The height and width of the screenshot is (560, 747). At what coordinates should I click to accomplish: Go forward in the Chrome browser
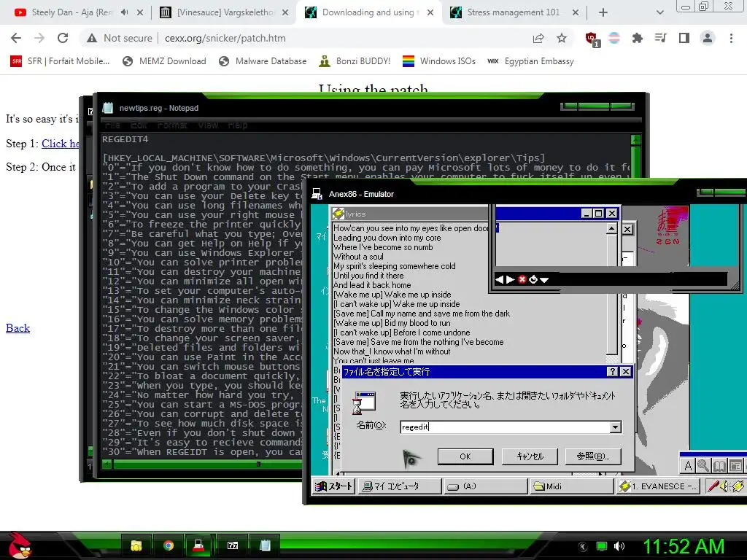[x=39, y=38]
